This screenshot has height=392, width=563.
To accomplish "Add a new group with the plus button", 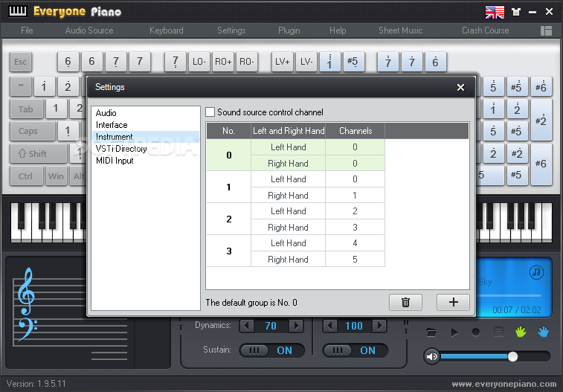I will [453, 302].
